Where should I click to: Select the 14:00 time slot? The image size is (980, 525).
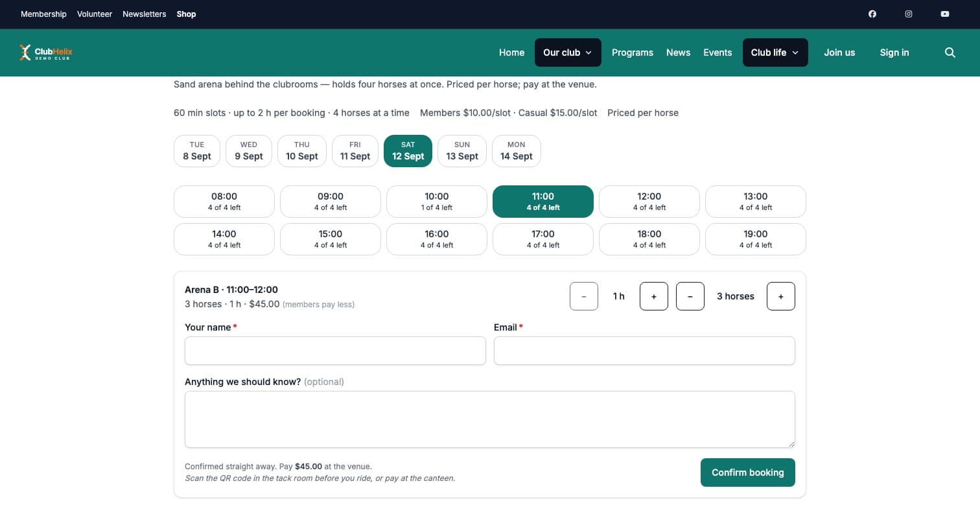pos(224,239)
